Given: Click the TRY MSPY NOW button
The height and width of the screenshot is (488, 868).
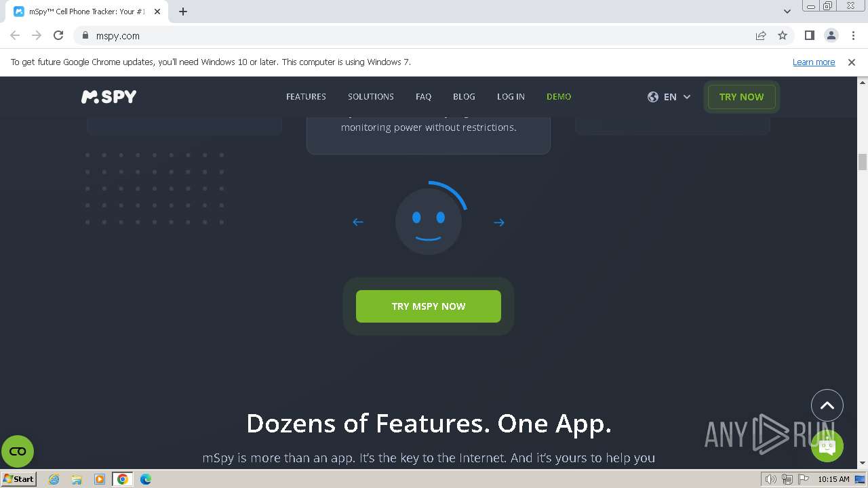Looking at the screenshot, I should (x=429, y=306).
